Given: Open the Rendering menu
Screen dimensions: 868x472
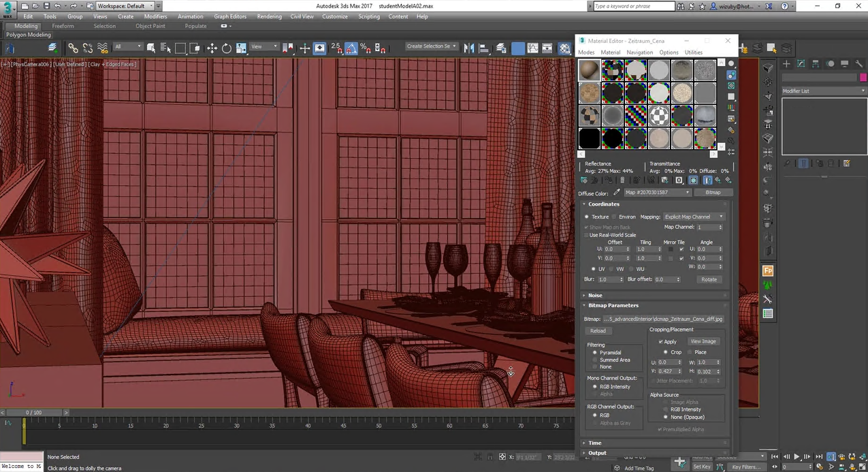Looking at the screenshot, I should [269, 16].
